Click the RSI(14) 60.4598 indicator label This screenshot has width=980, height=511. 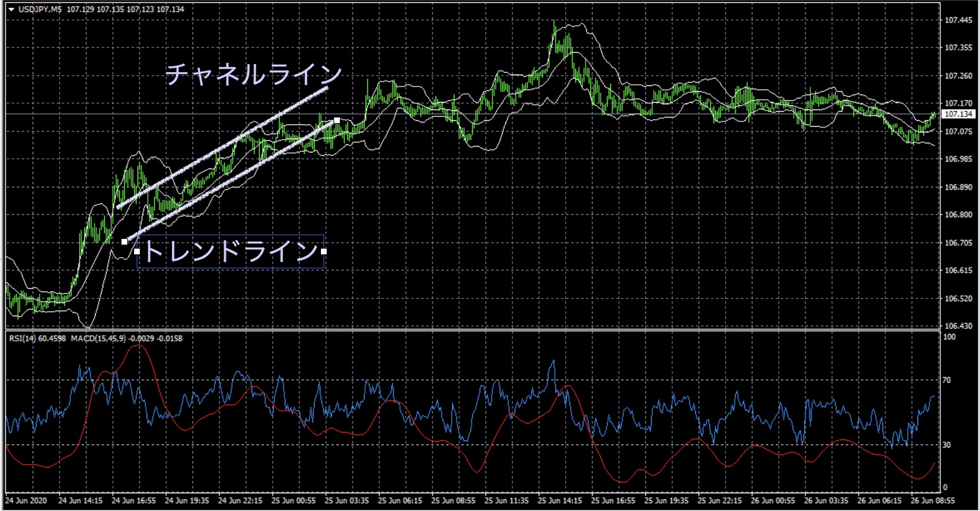pos(37,339)
